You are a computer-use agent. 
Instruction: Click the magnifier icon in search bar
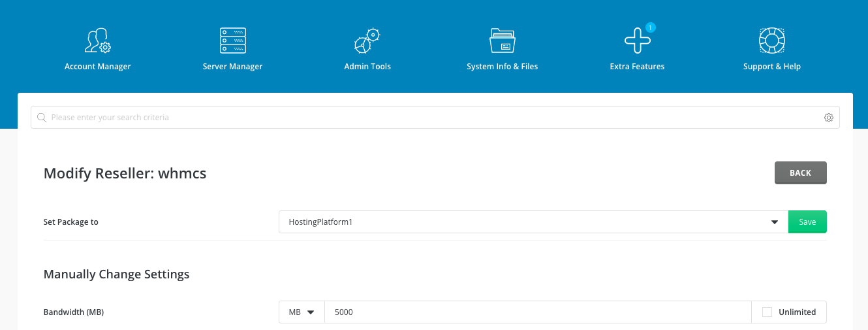click(x=42, y=118)
